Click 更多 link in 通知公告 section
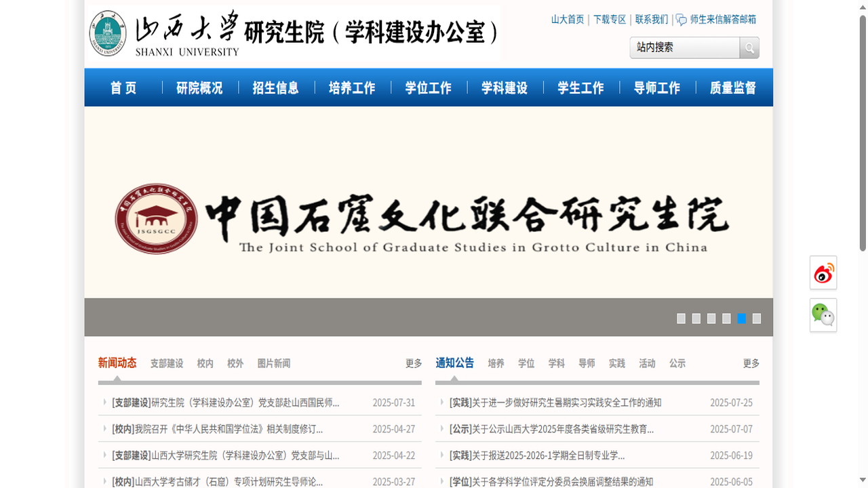The height and width of the screenshot is (488, 868). point(751,363)
